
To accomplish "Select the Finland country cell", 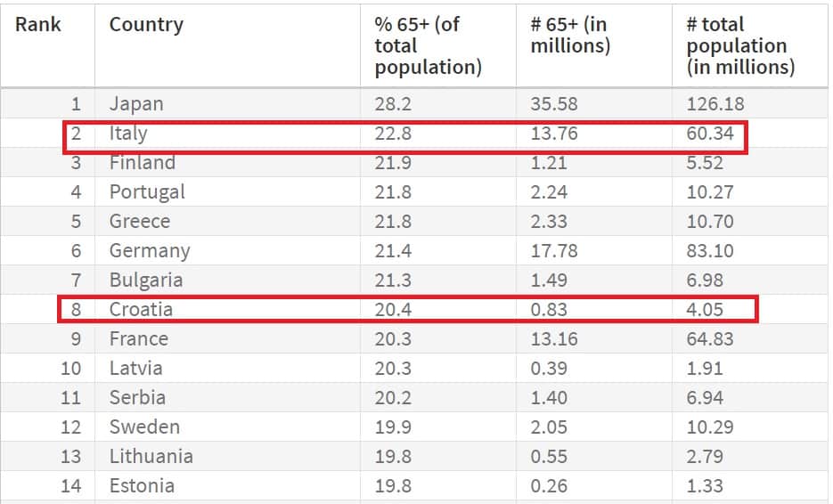I will click(143, 163).
